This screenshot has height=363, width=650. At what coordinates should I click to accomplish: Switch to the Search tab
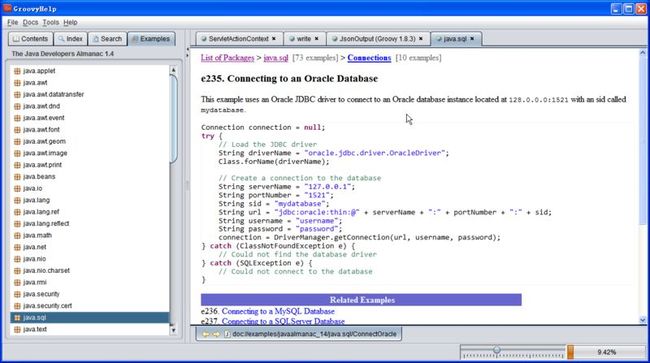tap(107, 39)
